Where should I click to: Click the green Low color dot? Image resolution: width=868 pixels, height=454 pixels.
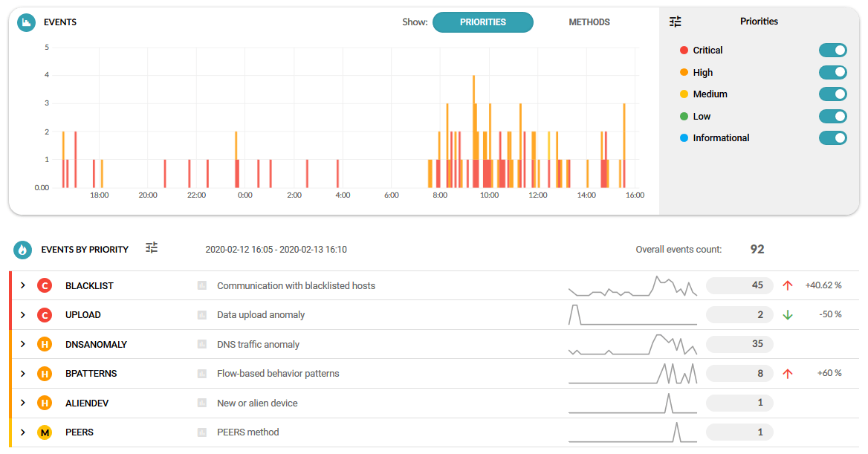[x=684, y=117]
